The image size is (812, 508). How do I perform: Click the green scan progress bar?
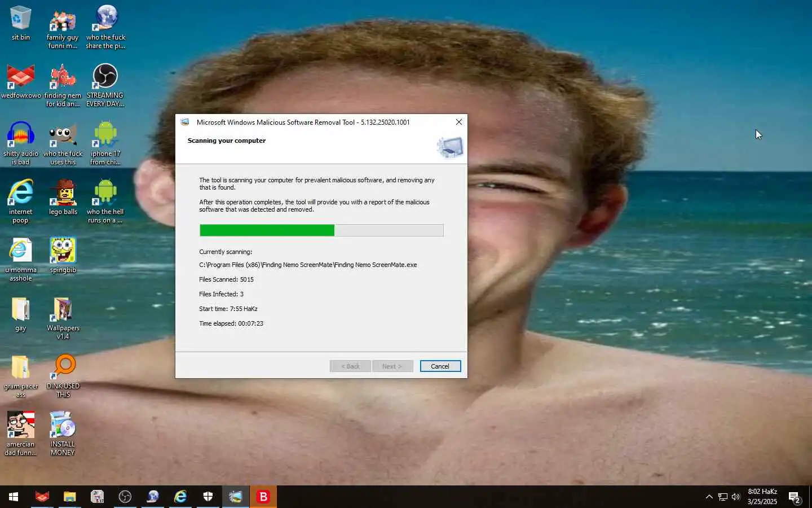(x=321, y=230)
